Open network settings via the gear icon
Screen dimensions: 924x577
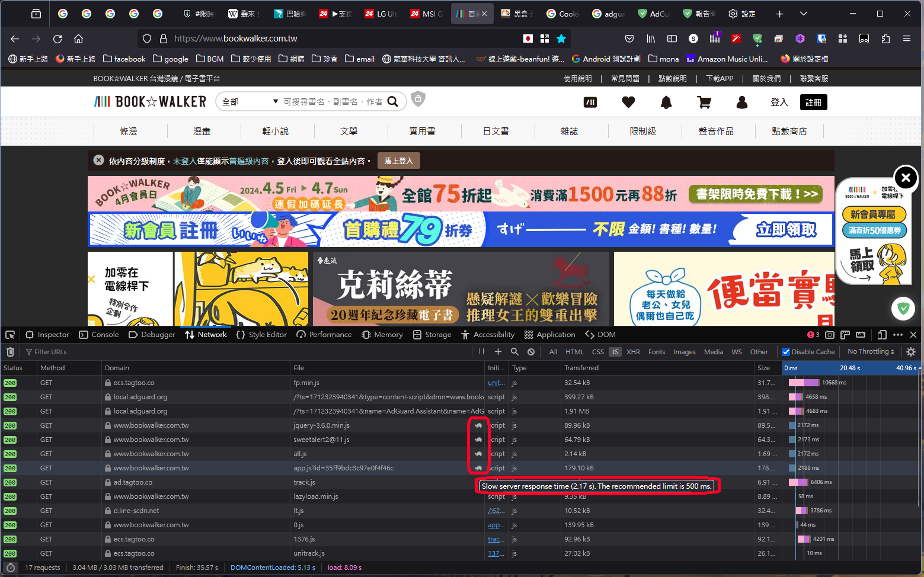tap(911, 351)
